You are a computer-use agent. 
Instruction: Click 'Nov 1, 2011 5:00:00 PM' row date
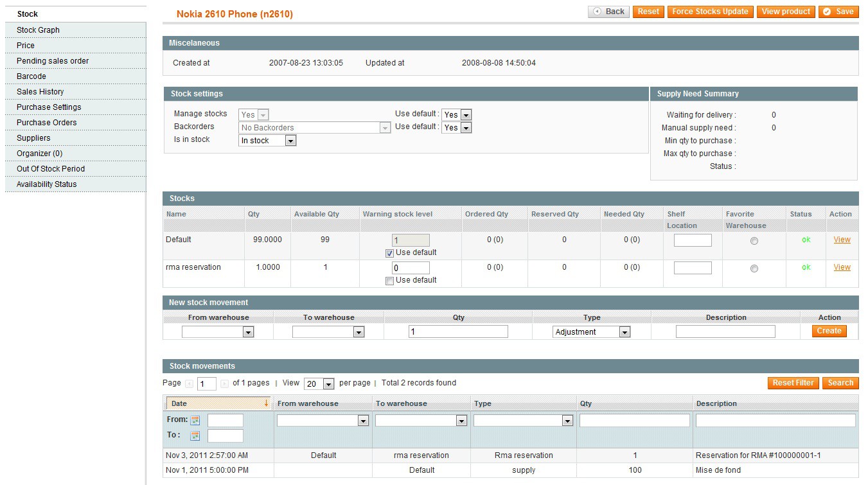click(x=207, y=470)
